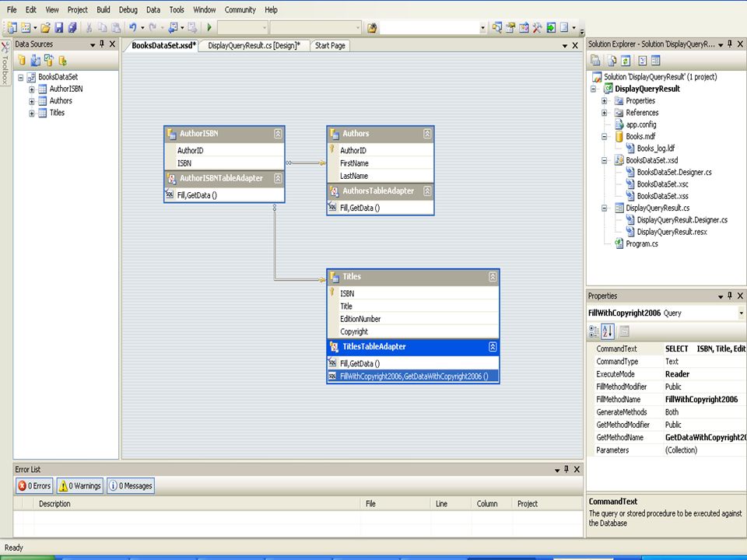The width and height of the screenshot is (747, 560).
Task: Click Show All Files icon in Solution Explorer
Action: point(612,61)
